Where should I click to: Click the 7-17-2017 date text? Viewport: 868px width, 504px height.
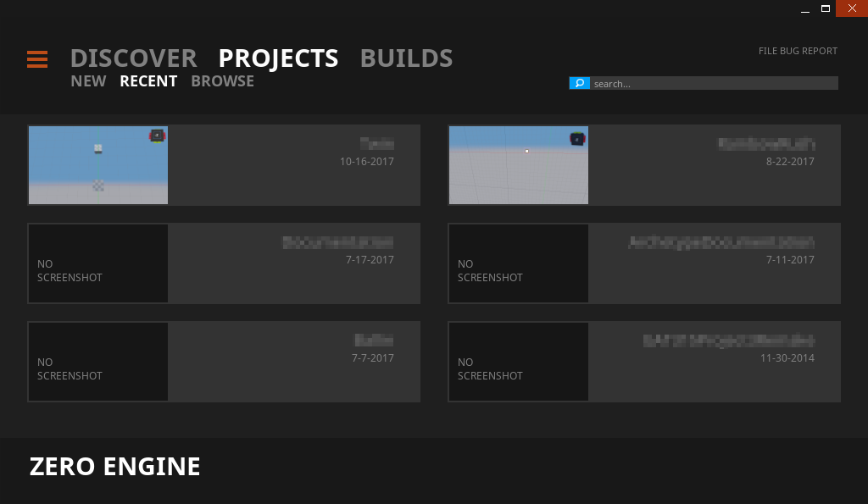[370, 259]
